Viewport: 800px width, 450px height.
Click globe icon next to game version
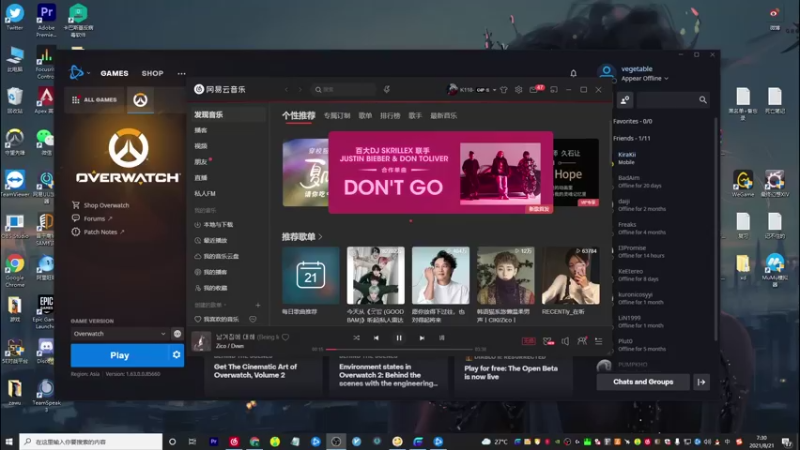click(177, 334)
